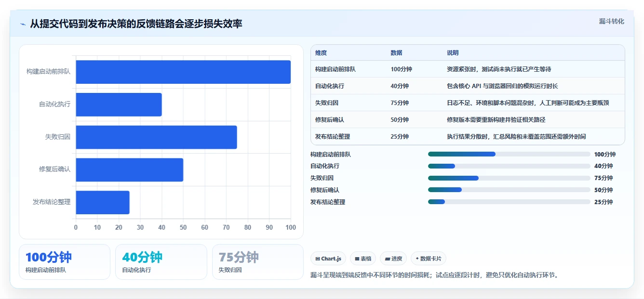The width and height of the screenshot is (644, 299).
Task: Click table value 100分钟
Action: pyautogui.click(x=401, y=69)
